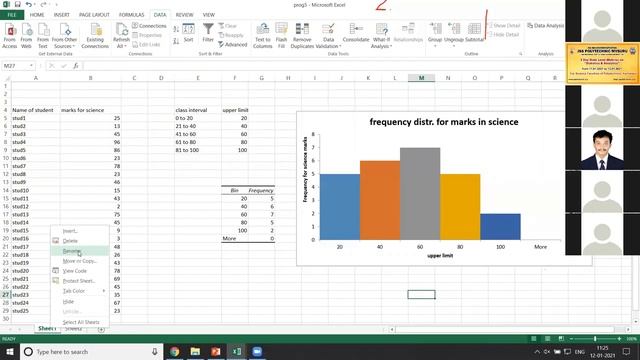Viewport: 640px width, 360px height.
Task: Switch to HOME ribbon tab
Action: (37, 15)
